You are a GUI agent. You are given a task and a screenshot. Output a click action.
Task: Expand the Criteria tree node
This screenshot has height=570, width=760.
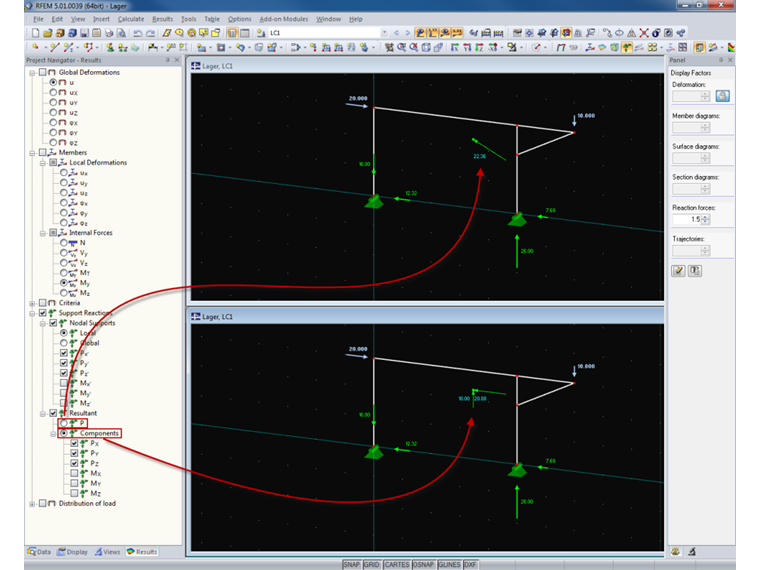click(x=32, y=303)
